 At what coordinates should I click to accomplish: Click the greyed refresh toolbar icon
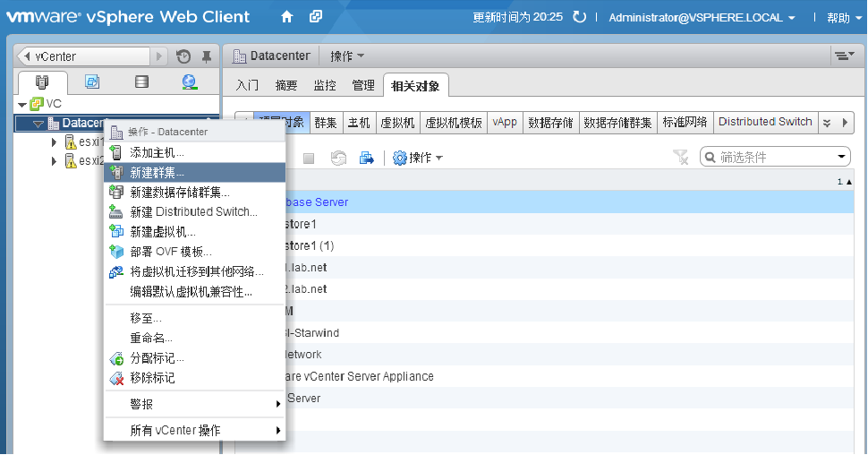(338, 159)
